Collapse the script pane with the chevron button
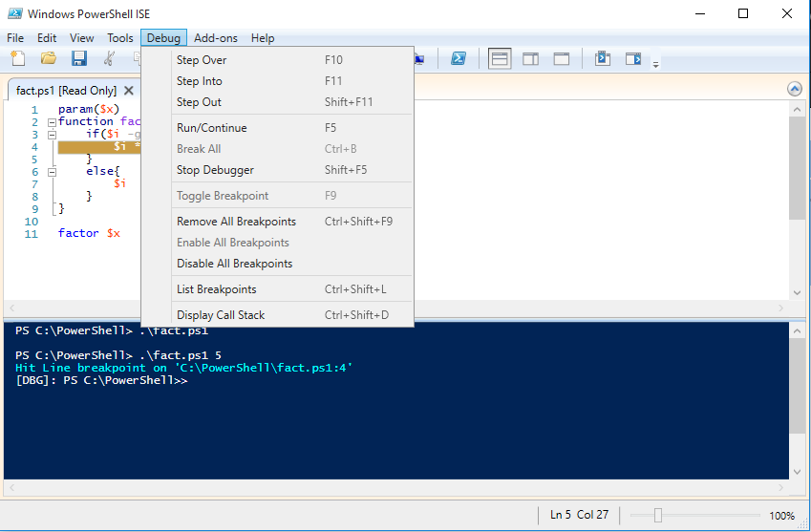The width and height of the screenshot is (811, 532). [x=795, y=89]
